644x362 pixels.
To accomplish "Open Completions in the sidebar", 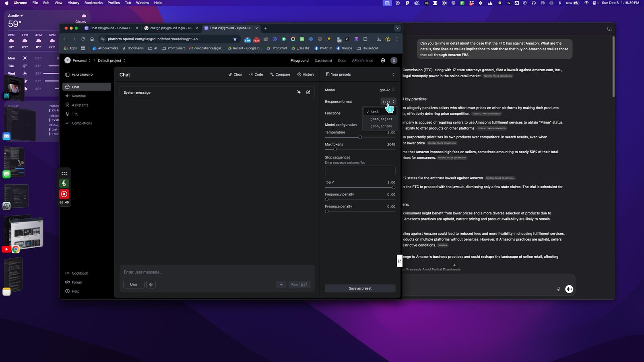I will (x=87, y=123).
